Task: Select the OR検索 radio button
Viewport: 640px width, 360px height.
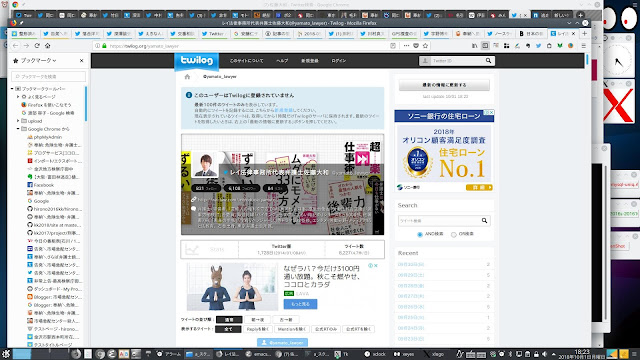Action: tap(453, 234)
